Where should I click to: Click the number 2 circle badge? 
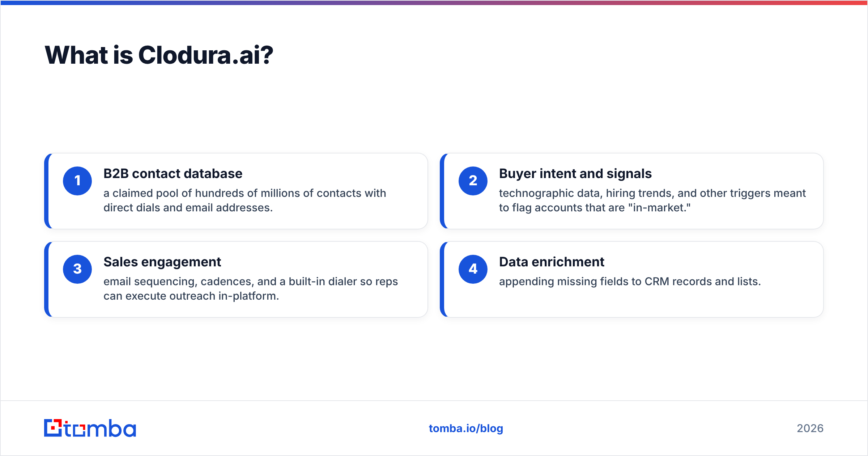[x=473, y=181]
